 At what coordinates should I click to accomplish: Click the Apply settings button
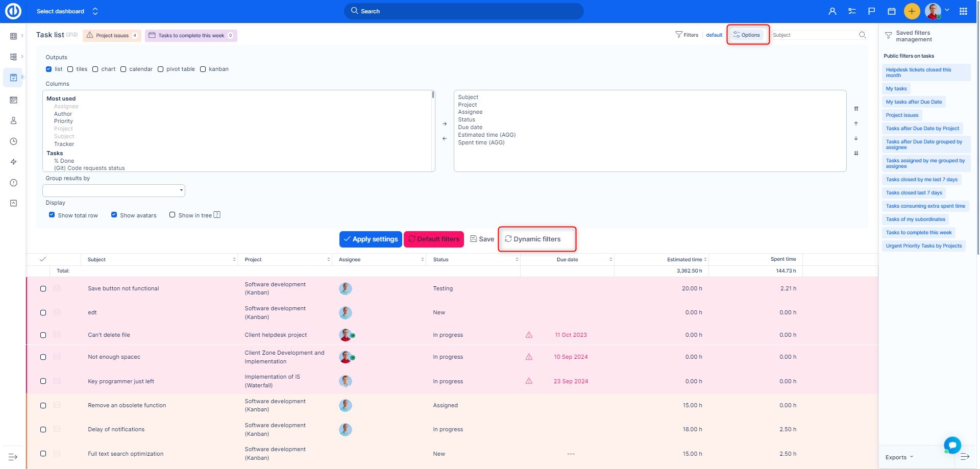[x=371, y=239]
